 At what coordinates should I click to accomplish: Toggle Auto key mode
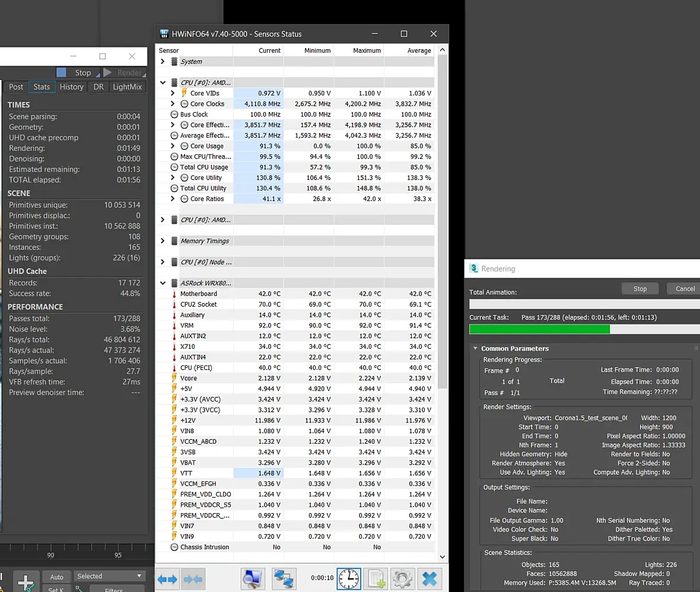coord(57,577)
